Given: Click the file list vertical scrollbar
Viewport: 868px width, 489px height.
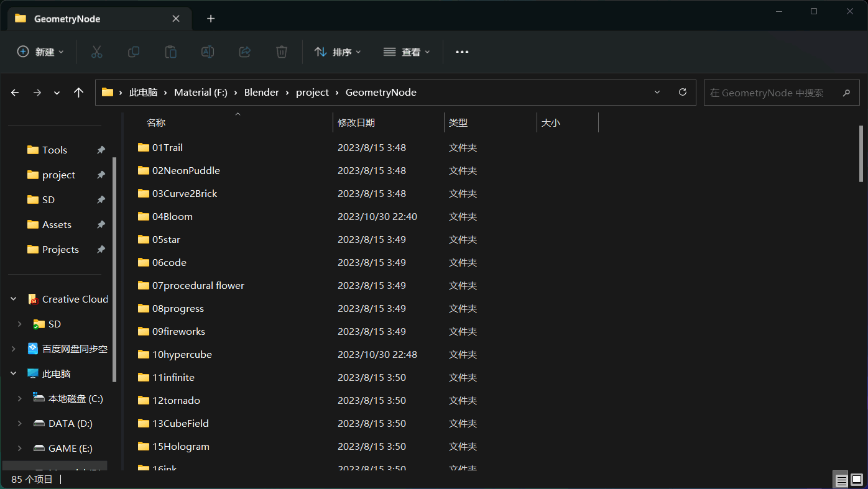Looking at the screenshot, I should click(x=861, y=152).
